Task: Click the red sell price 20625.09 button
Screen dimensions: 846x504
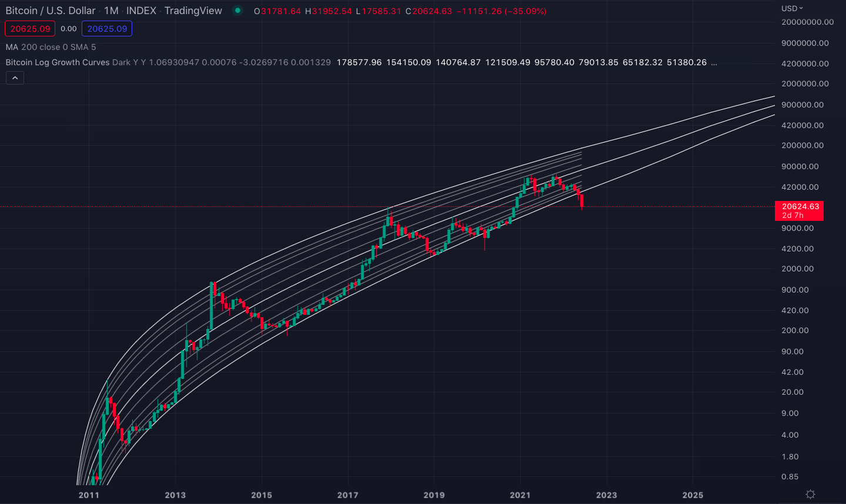Action: (30, 29)
